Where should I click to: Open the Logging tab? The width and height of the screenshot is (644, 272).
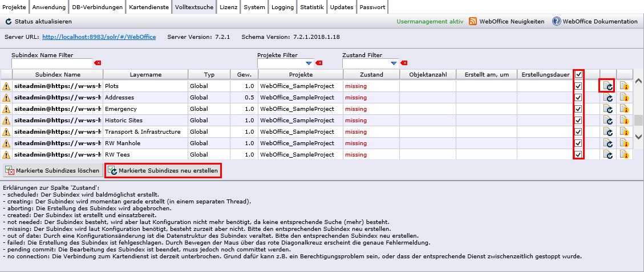282,7
